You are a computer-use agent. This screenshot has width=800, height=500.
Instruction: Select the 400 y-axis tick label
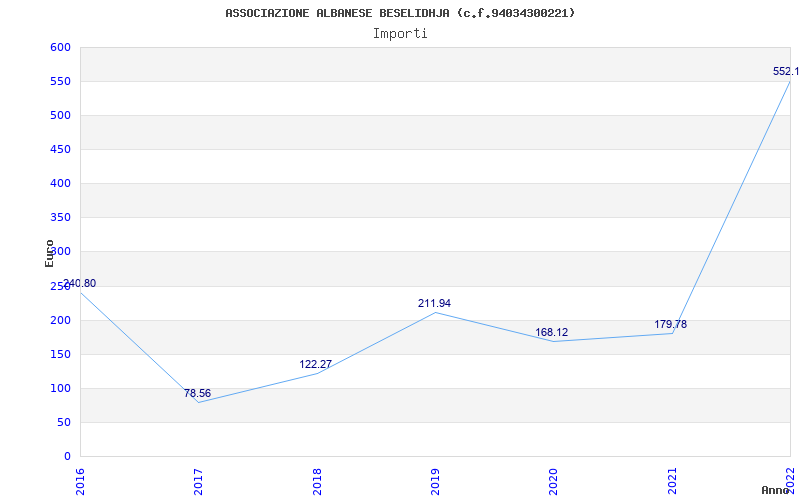coord(60,183)
